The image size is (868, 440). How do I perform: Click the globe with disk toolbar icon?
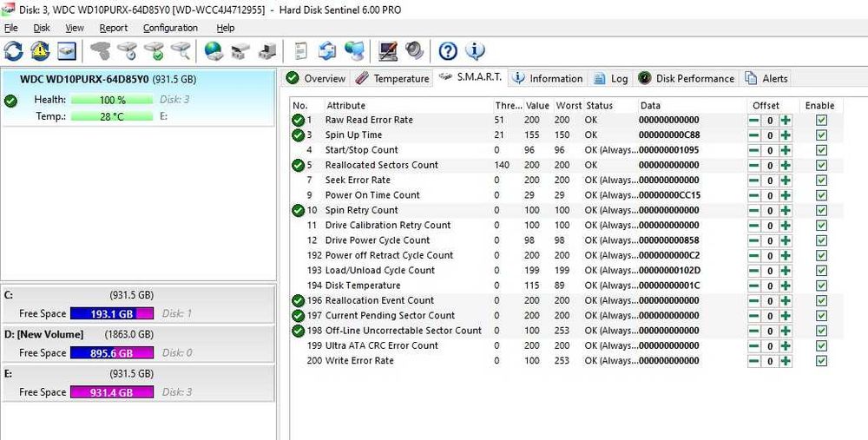[x=214, y=51]
